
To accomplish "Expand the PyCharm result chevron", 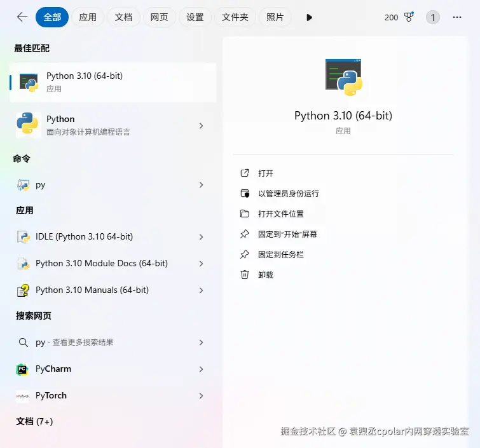I will (201, 369).
